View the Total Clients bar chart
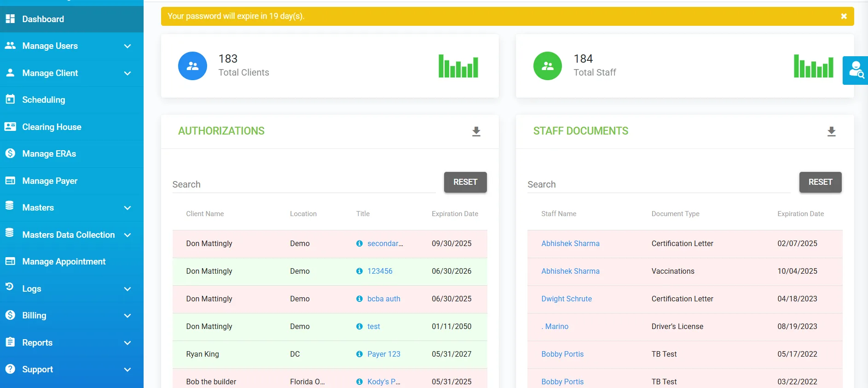 (x=458, y=66)
